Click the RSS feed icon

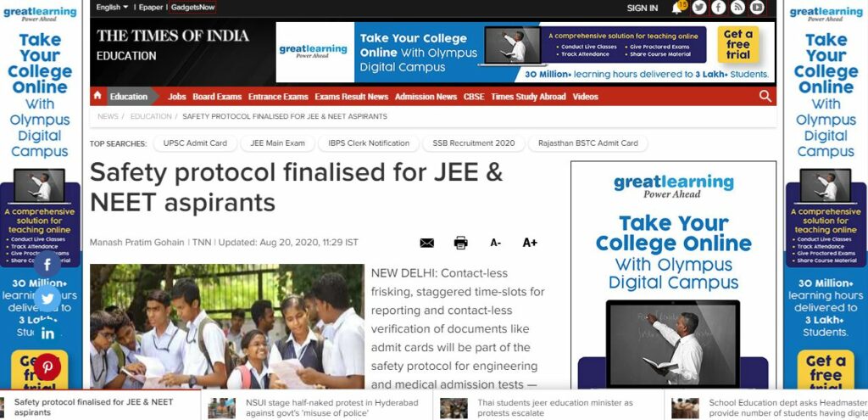(737, 7)
